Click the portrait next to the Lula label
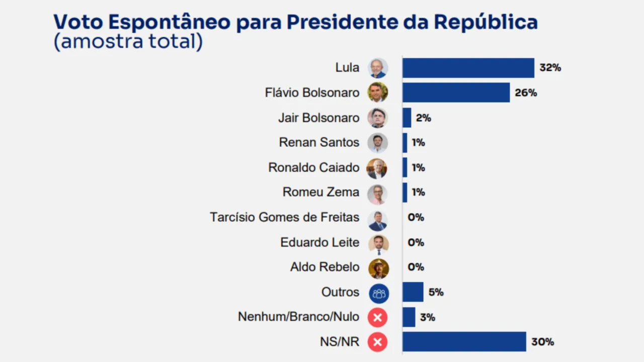Screen dimensions: 644x362 [x=377, y=68]
